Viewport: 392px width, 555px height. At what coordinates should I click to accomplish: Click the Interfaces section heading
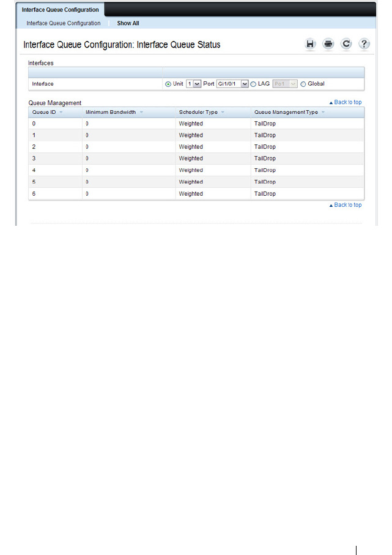coord(41,63)
